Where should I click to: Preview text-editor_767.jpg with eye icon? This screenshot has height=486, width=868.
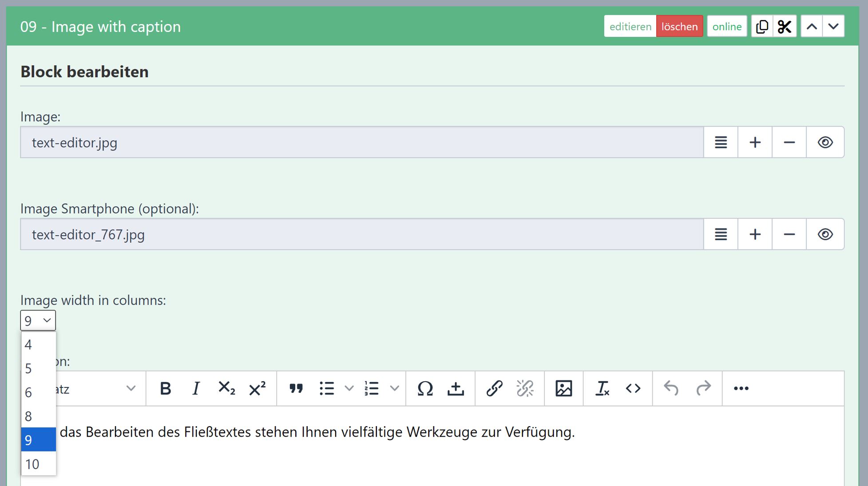(x=825, y=234)
